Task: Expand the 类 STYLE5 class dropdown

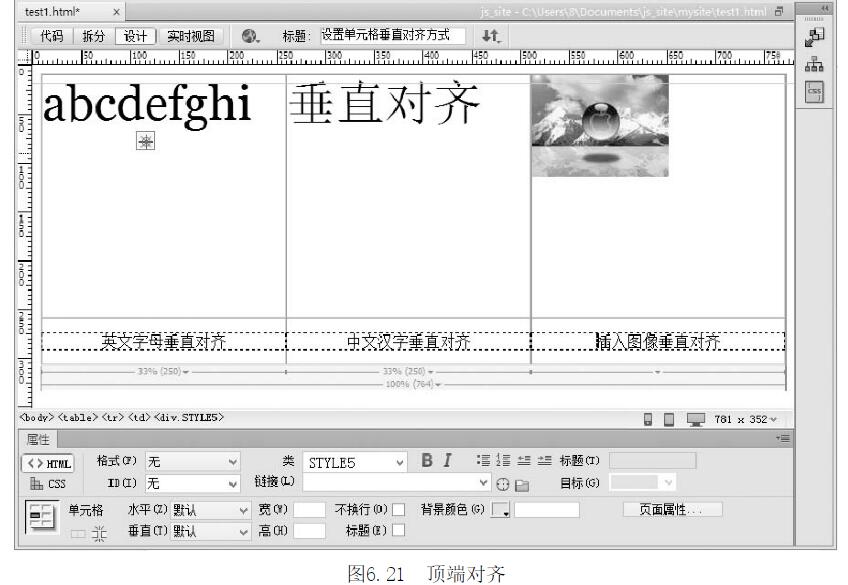Action: click(355, 462)
